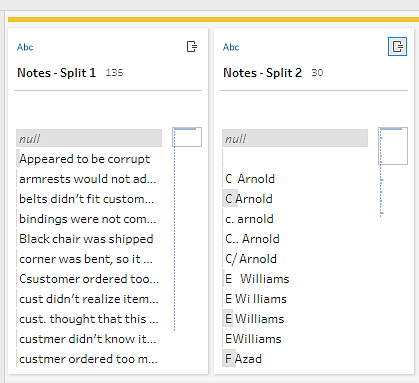
Task: Click the Notes - Split 1 scrollbar thumb
Action: 187,137
